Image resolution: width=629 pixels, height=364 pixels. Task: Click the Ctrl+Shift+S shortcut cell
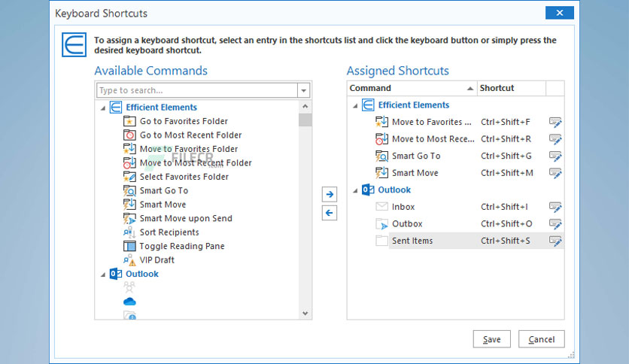point(506,241)
